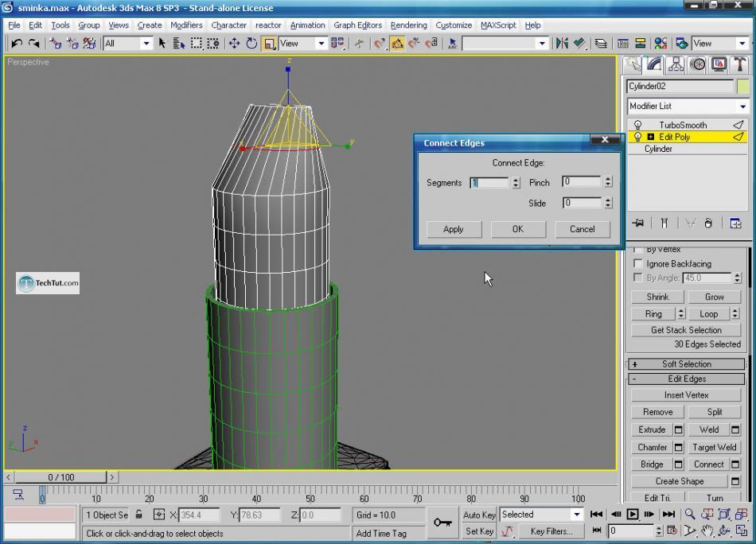Enable Ignore Backfacing checkbox
756x544 pixels.
coord(638,263)
